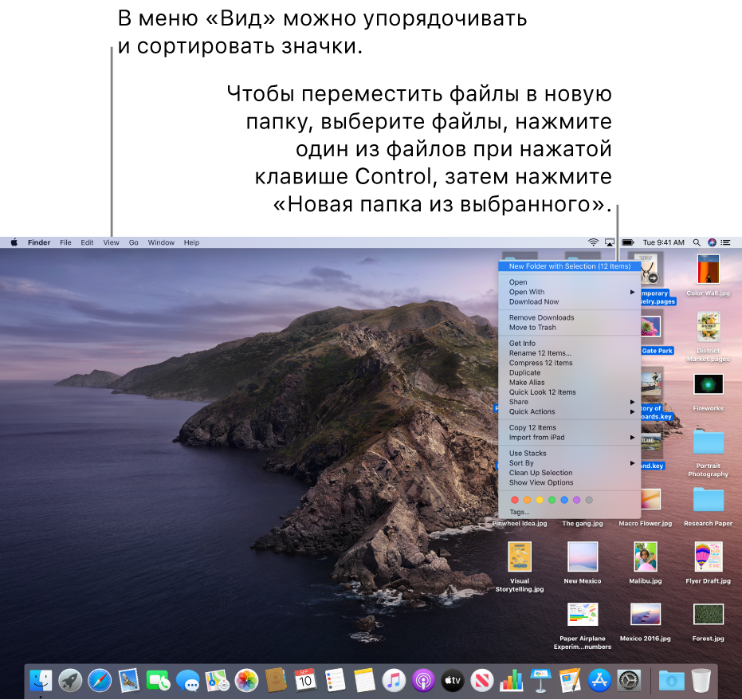Apply the orange tag color
The image size is (742, 700).
coord(527,500)
